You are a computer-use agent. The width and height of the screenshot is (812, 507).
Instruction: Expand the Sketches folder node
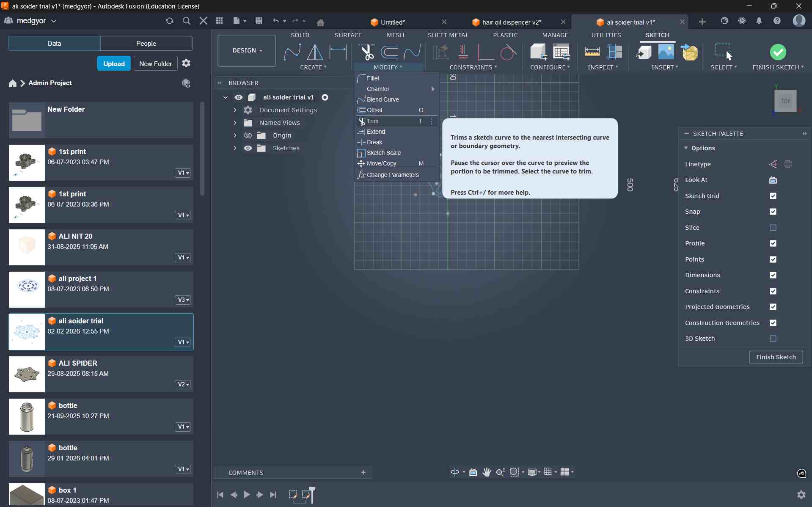[235, 148]
